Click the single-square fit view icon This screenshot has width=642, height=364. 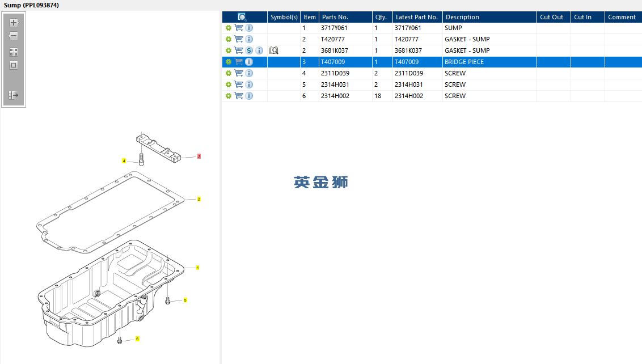point(14,65)
